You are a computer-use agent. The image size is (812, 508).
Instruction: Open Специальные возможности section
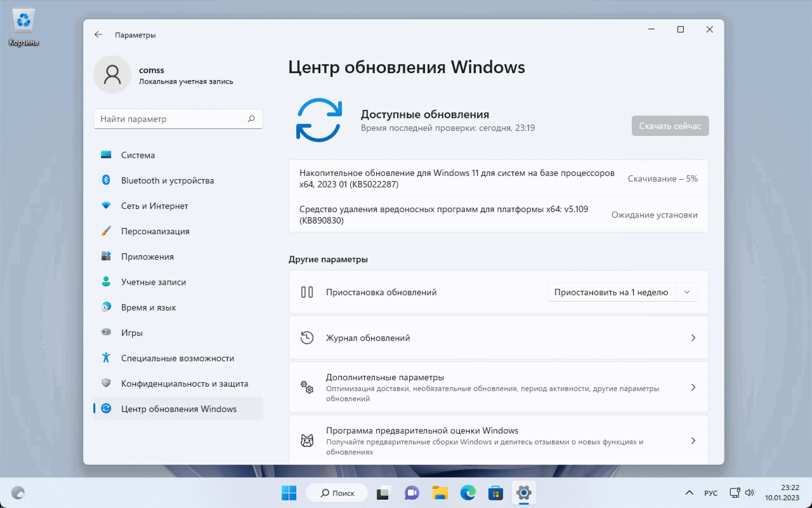[178, 358]
